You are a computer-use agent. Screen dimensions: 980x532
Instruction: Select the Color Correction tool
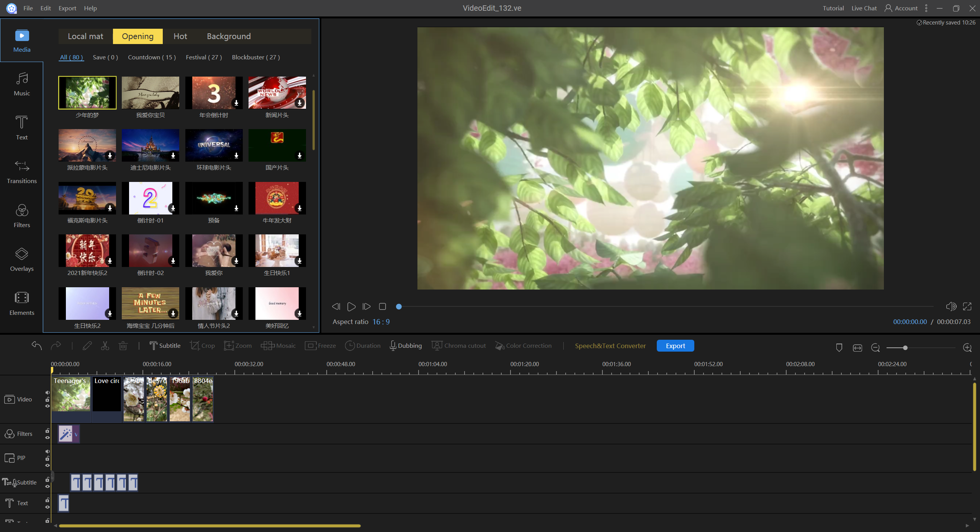(x=523, y=345)
